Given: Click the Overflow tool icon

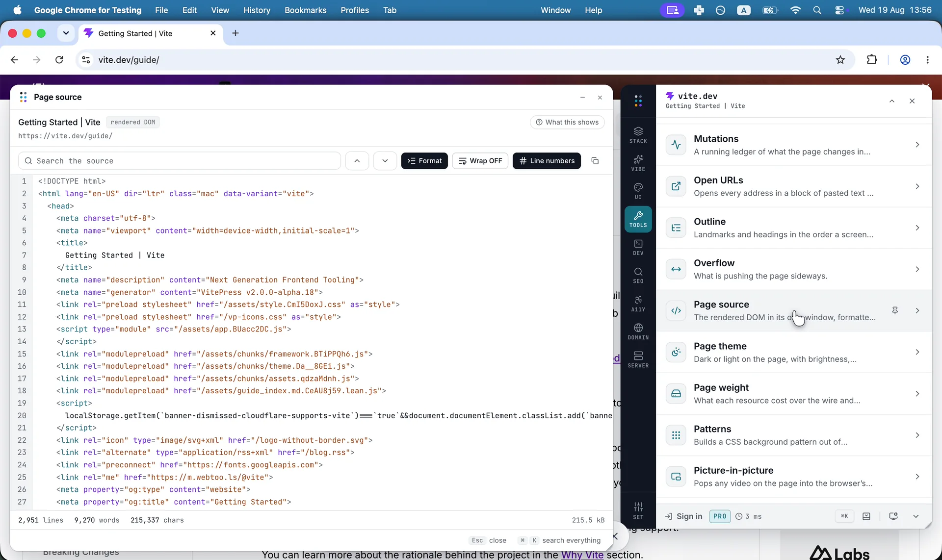Looking at the screenshot, I should click(676, 269).
